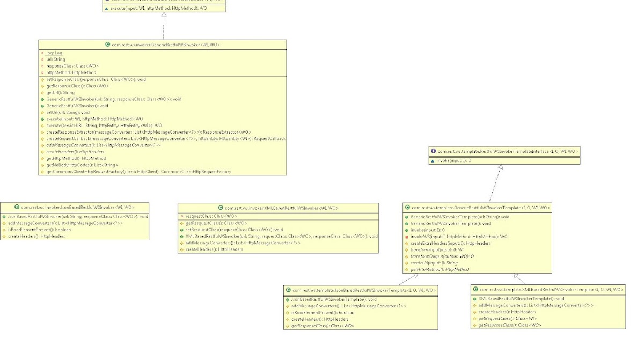
Task: Select the 'getRequestClass(): Class<WI>' method
Action: [507, 319]
